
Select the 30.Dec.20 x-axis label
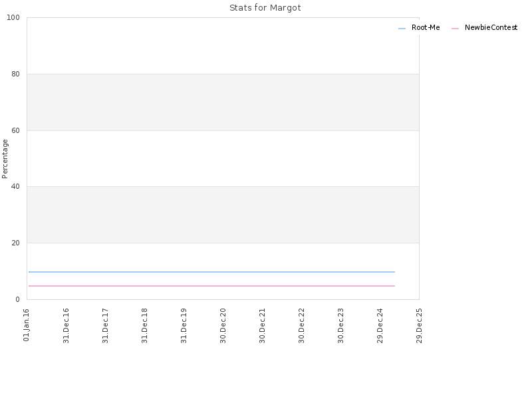coord(223,326)
